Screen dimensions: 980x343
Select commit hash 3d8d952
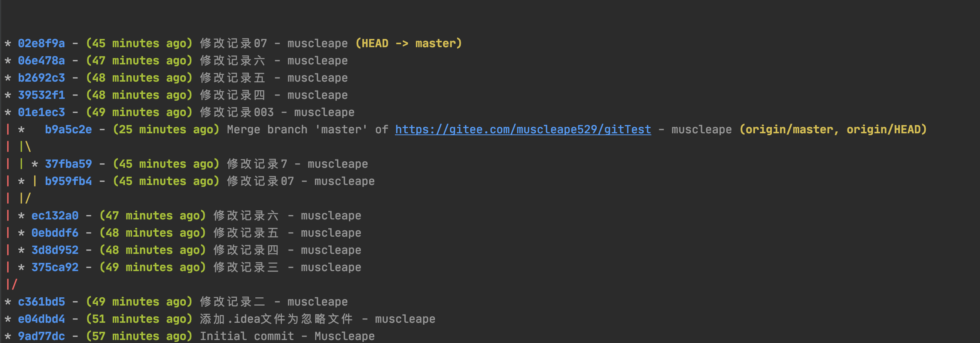tap(55, 250)
